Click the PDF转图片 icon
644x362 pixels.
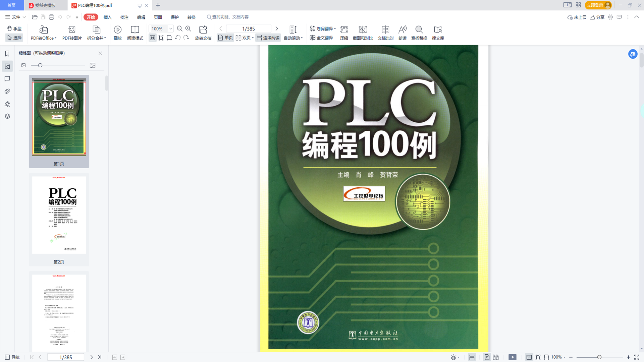click(72, 30)
